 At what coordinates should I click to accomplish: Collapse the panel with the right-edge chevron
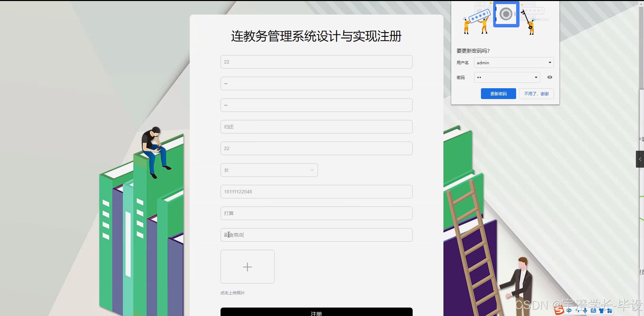pyautogui.click(x=640, y=159)
